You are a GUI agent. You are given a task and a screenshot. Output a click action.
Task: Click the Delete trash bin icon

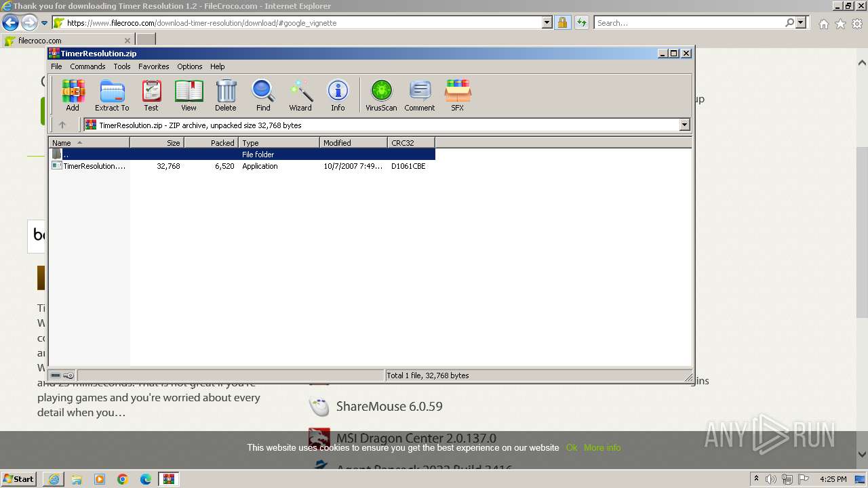point(226,96)
